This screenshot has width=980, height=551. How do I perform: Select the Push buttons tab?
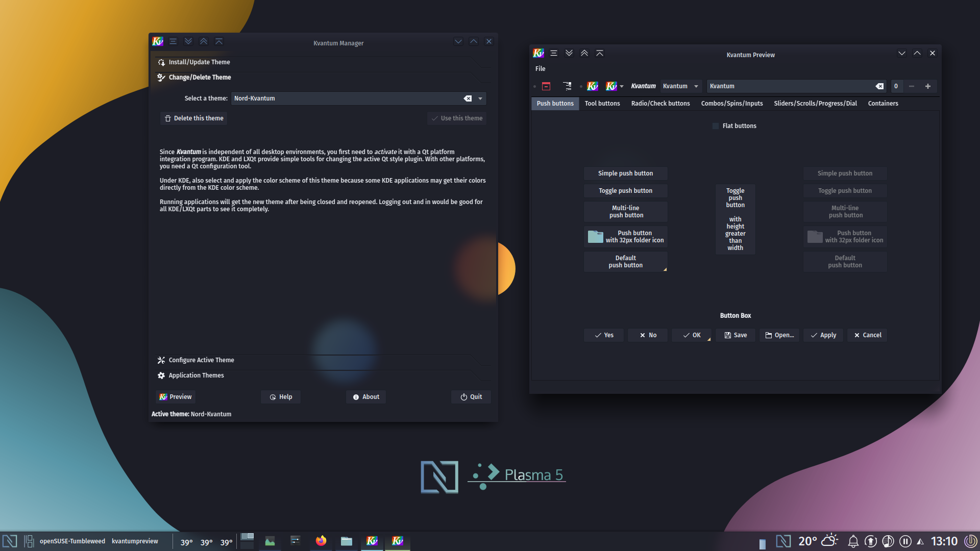coord(555,104)
